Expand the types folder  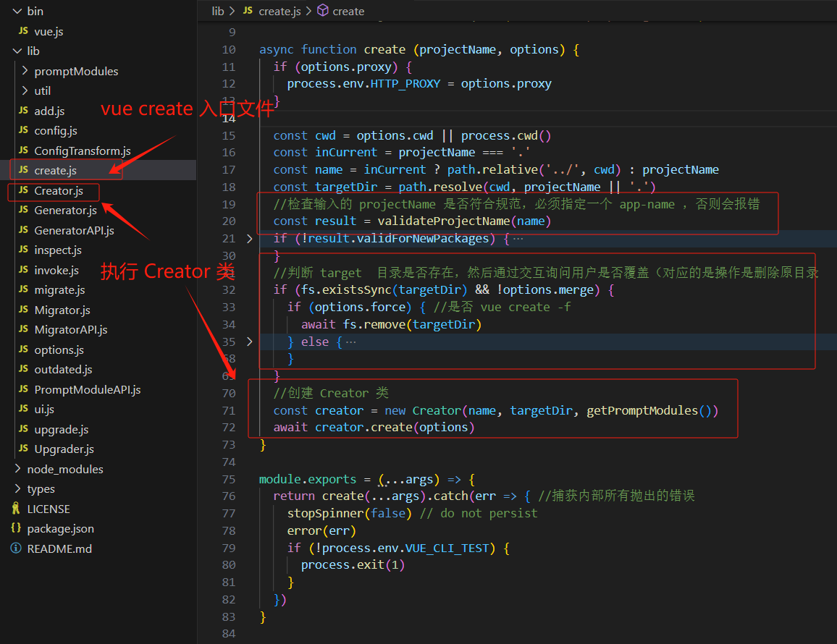click(17, 488)
